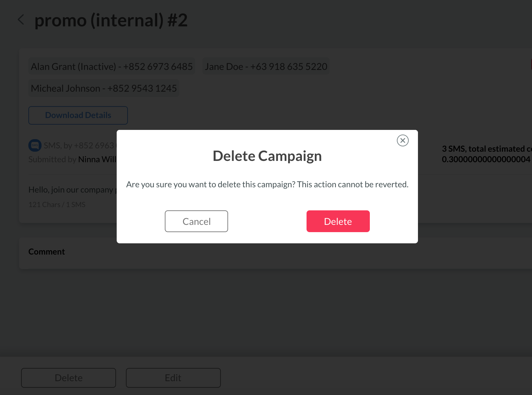Open submitter Ninna Will's name link
Viewport: 532px width, 395px height.
(x=97, y=160)
